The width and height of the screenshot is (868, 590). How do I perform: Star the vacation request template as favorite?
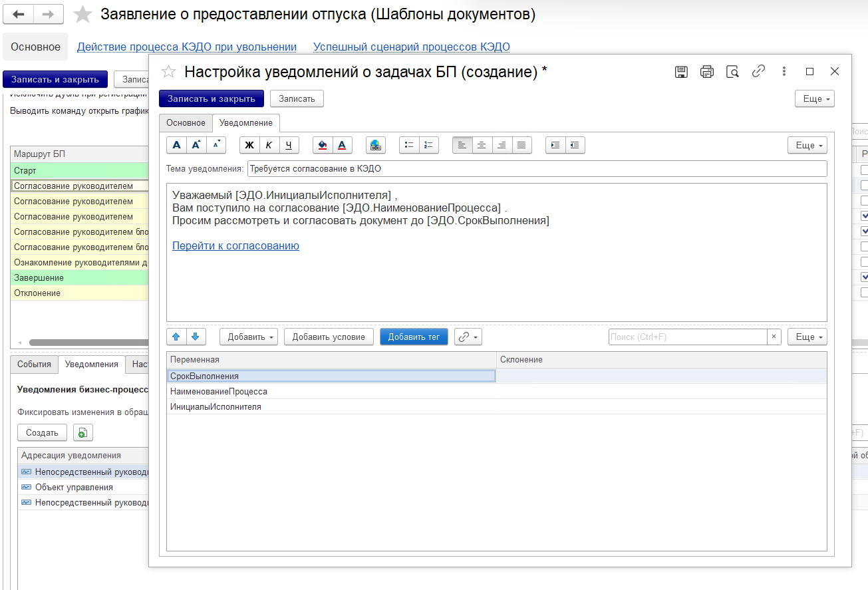click(x=82, y=14)
